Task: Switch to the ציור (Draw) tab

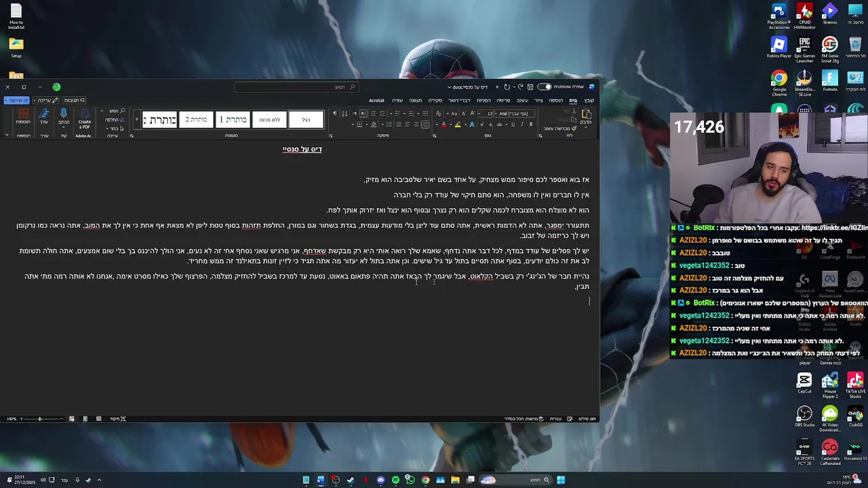Action: (x=538, y=100)
